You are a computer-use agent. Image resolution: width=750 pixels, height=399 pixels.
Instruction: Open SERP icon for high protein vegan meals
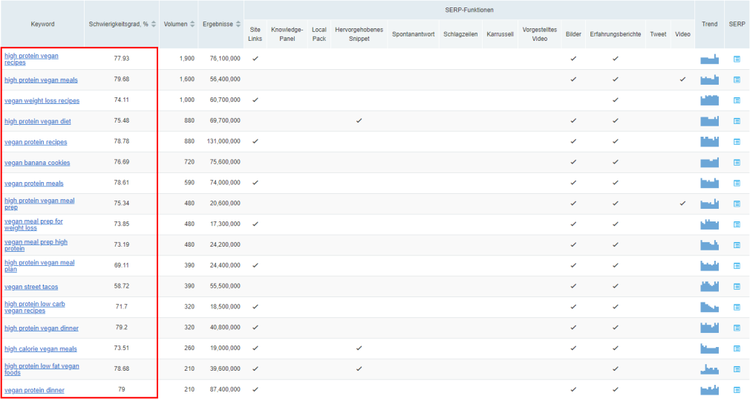point(737,80)
